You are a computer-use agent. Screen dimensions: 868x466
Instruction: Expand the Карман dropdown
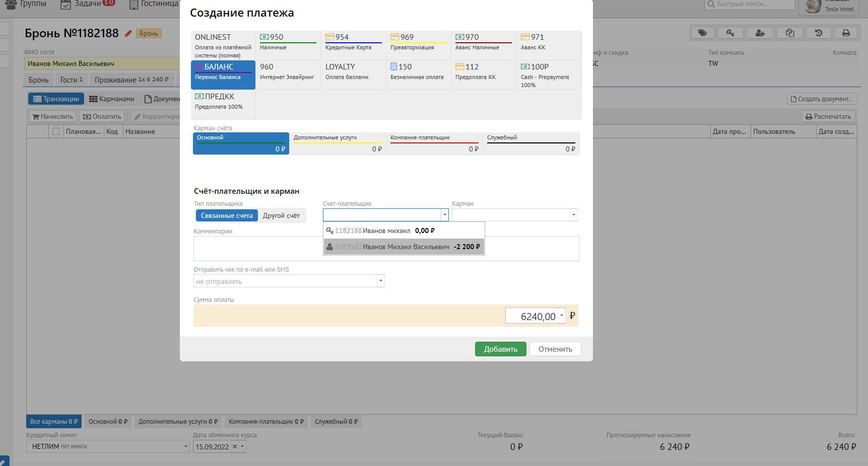pos(573,215)
